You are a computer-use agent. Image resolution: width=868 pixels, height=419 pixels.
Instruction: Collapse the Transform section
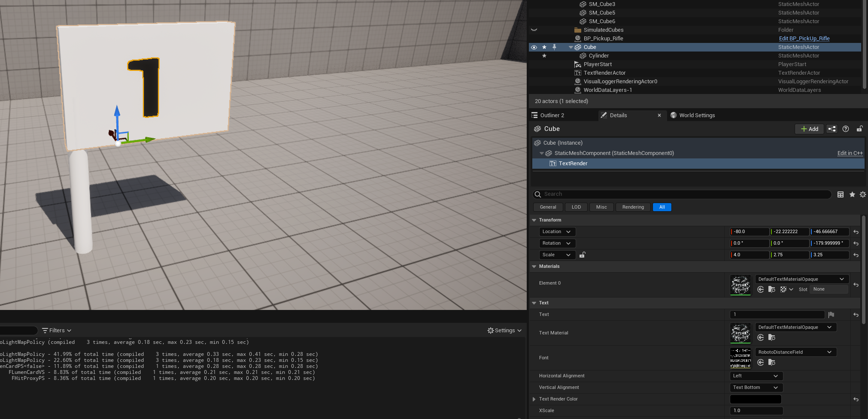pyautogui.click(x=534, y=220)
